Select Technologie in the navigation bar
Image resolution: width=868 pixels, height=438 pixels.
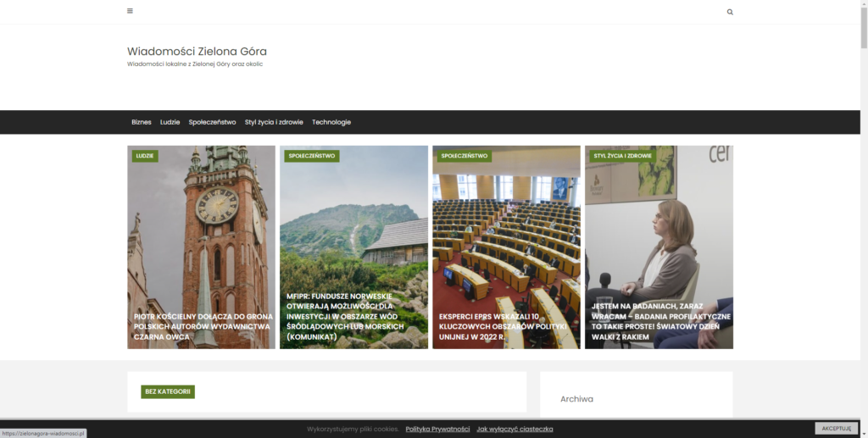pos(331,122)
